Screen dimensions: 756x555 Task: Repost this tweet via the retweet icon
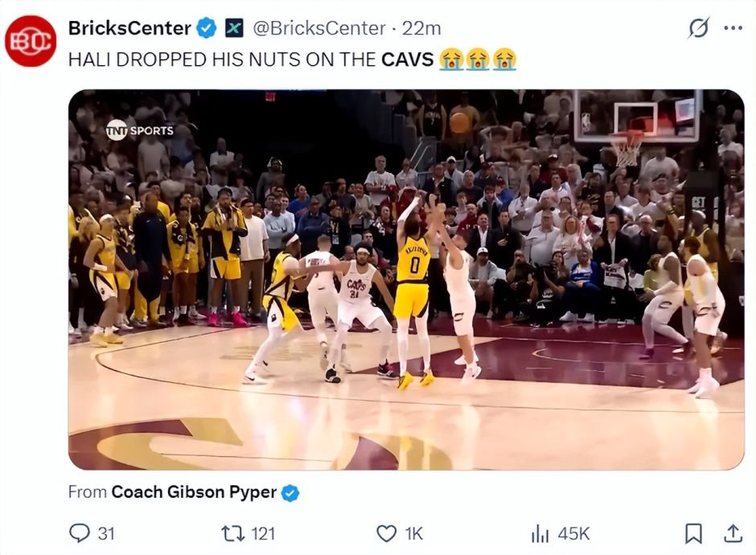232,532
